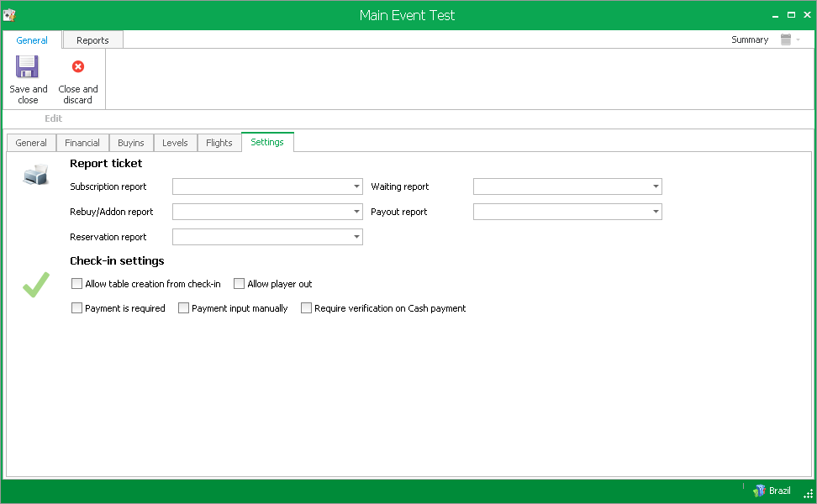Click the Close and discard red X icon
817x504 pixels.
78,66
